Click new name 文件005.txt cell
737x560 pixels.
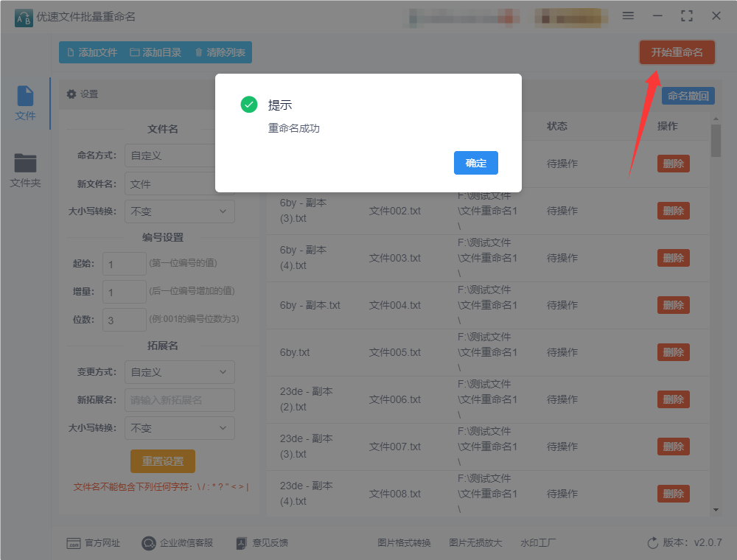point(395,352)
